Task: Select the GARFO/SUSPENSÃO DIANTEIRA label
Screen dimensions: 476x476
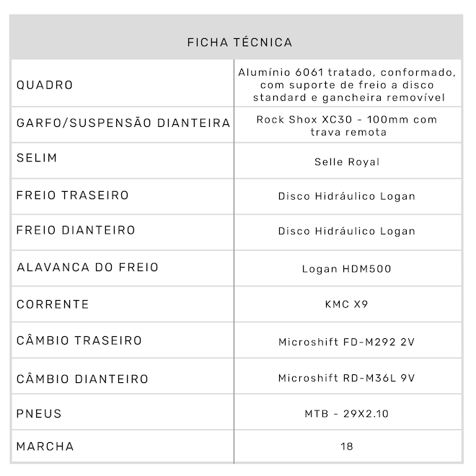Action: click(123, 123)
